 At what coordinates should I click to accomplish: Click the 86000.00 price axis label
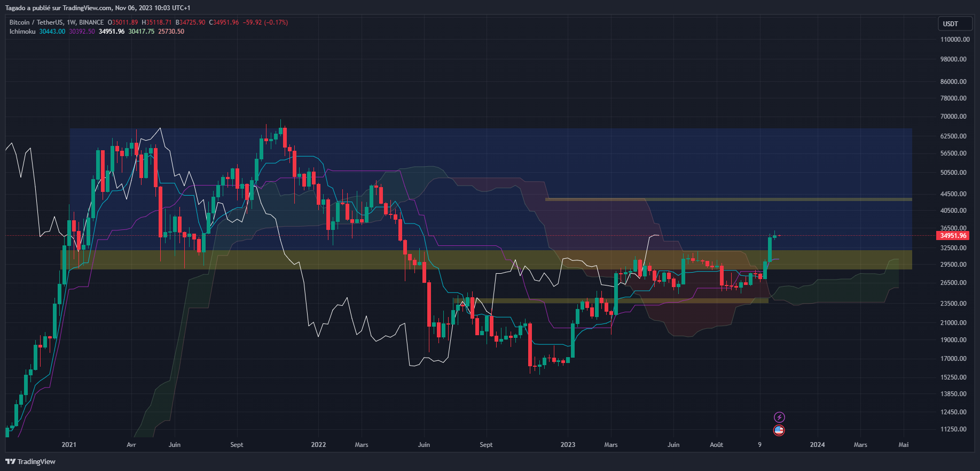pos(953,82)
